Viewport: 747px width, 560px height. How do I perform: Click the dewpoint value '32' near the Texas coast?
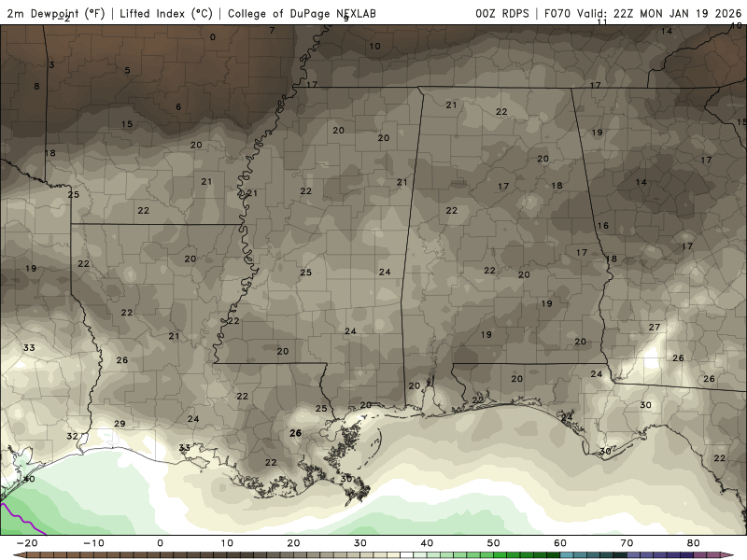pyautogui.click(x=72, y=436)
